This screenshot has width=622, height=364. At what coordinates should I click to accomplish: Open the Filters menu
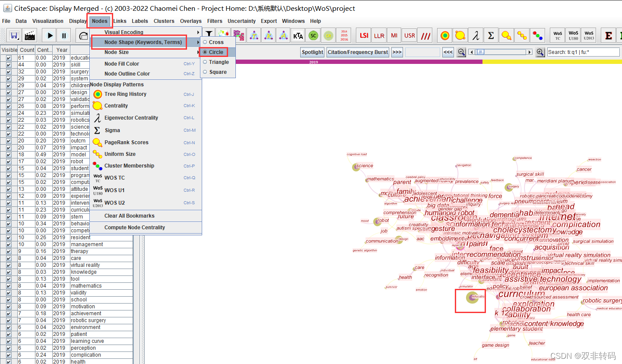(215, 21)
